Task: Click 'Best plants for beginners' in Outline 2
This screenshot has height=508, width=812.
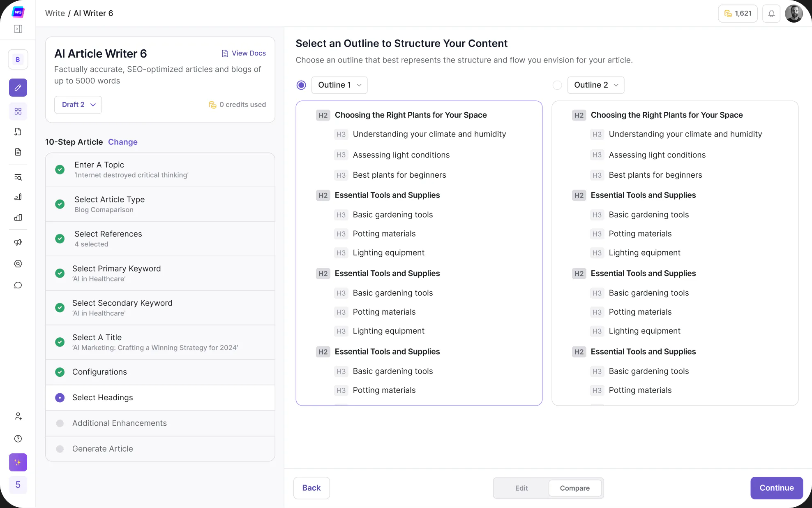Action: click(655, 175)
